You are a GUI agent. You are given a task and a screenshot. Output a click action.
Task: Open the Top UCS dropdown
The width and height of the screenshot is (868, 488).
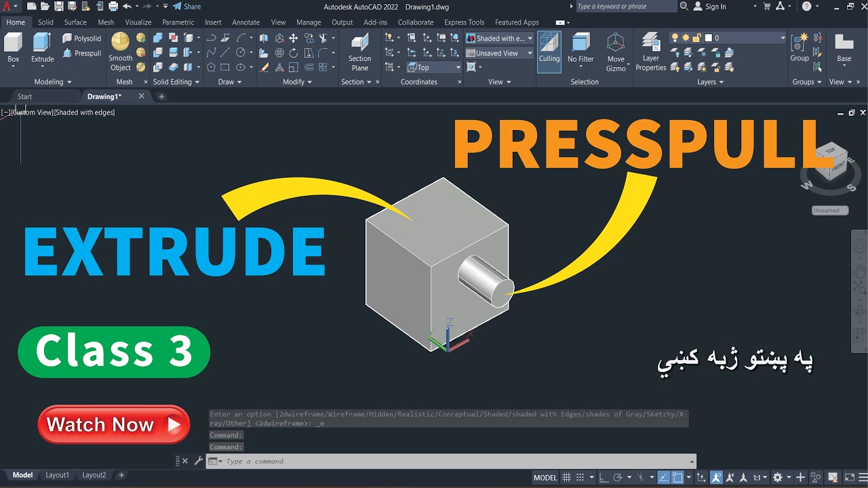(x=434, y=67)
